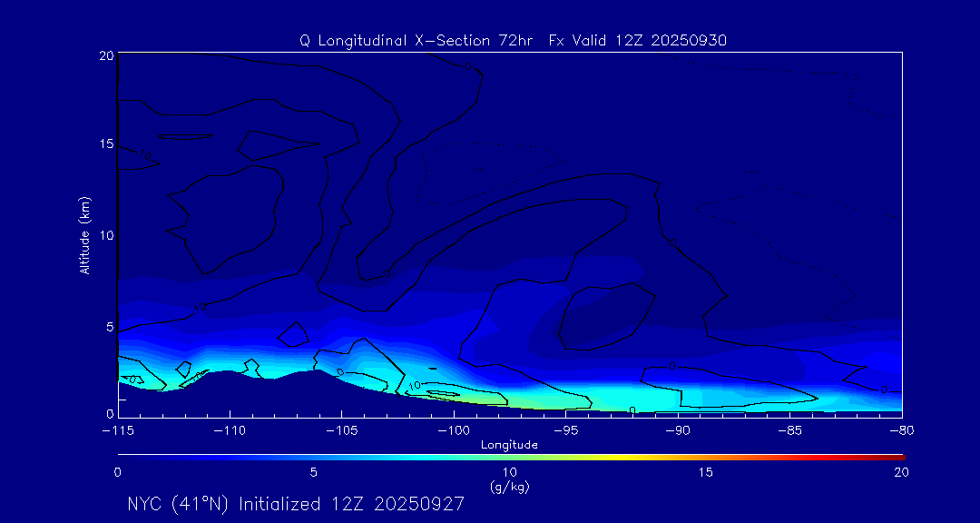Click the colorbar label 5
The image size is (980, 523).
tap(313, 472)
